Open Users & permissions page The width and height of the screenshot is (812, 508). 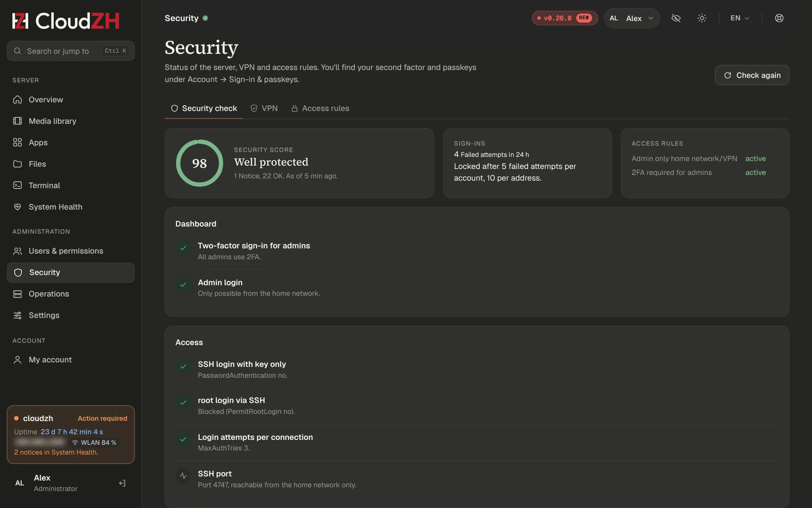point(71,251)
